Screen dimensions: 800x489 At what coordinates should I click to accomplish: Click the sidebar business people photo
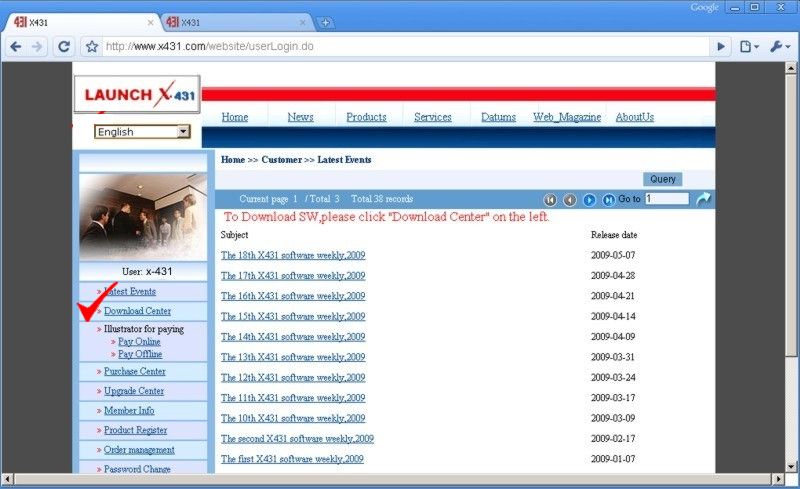tap(143, 217)
